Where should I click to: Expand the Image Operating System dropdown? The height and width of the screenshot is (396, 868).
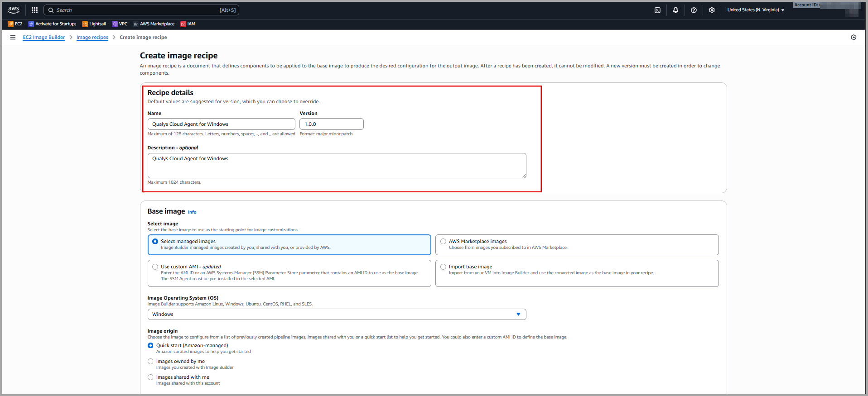point(337,315)
